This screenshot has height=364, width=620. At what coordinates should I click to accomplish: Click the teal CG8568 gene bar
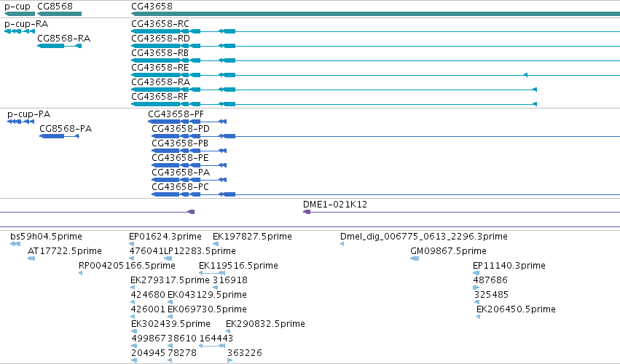point(59,14)
